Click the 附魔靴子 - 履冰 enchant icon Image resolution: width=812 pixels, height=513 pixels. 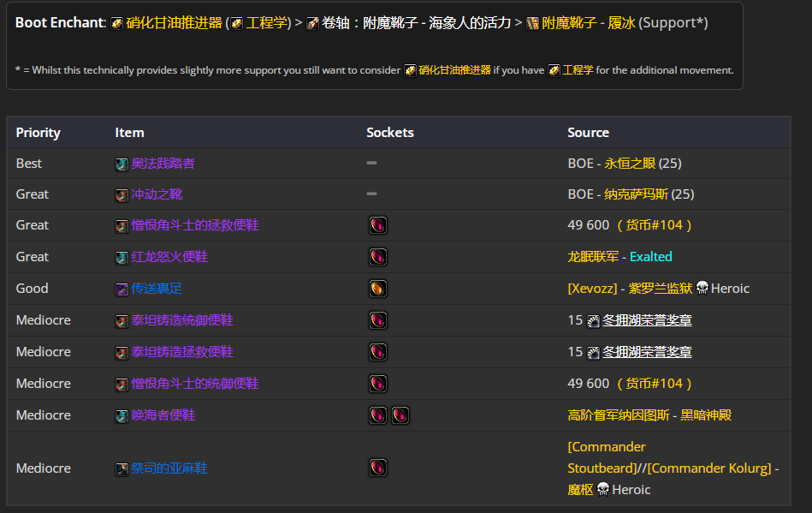[532, 23]
